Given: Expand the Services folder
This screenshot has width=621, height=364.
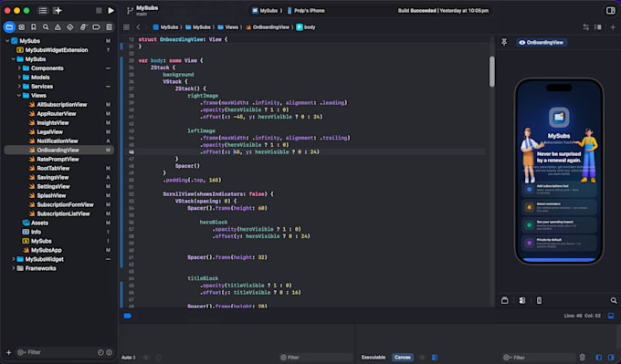Looking at the screenshot, I should click(x=19, y=87).
